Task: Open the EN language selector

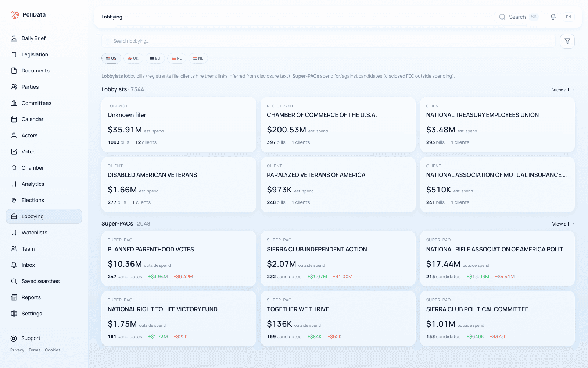Action: tap(569, 17)
